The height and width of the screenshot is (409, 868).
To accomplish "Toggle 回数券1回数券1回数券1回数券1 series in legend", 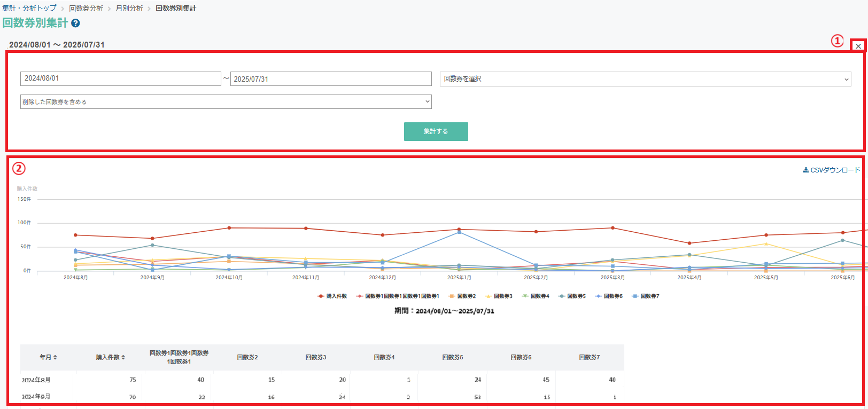I will (x=398, y=296).
